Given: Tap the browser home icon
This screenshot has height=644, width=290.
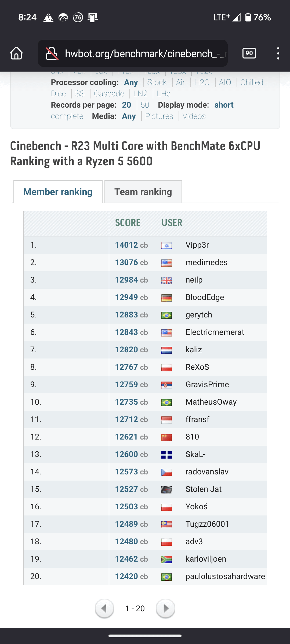Looking at the screenshot, I should (x=16, y=53).
